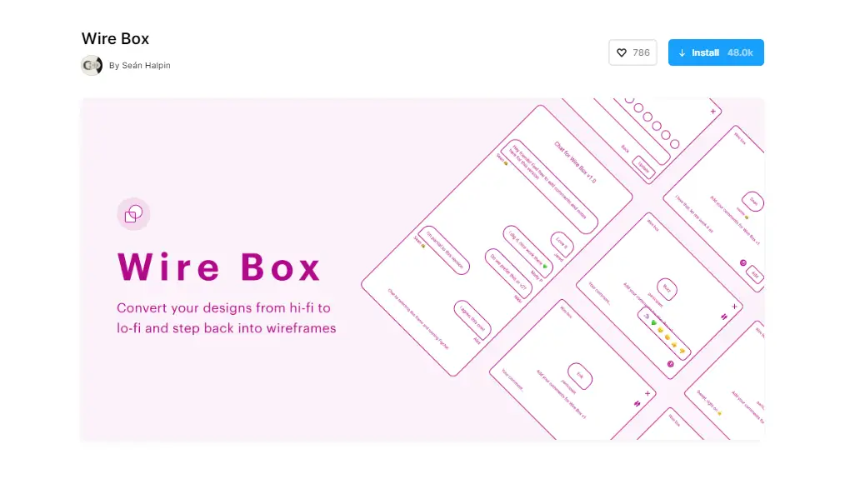The height and width of the screenshot is (504, 845).
Task: Click the 48.0k install count
Action: pos(740,52)
